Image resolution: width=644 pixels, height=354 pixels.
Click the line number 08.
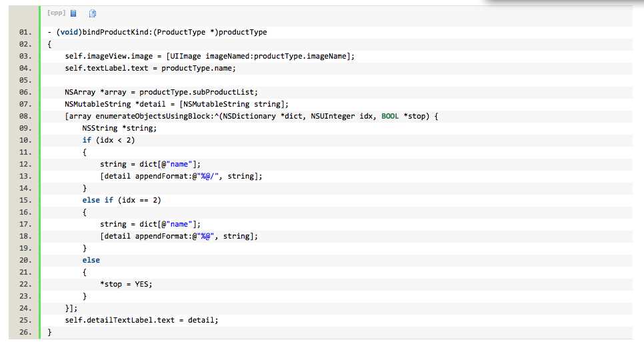click(25, 116)
